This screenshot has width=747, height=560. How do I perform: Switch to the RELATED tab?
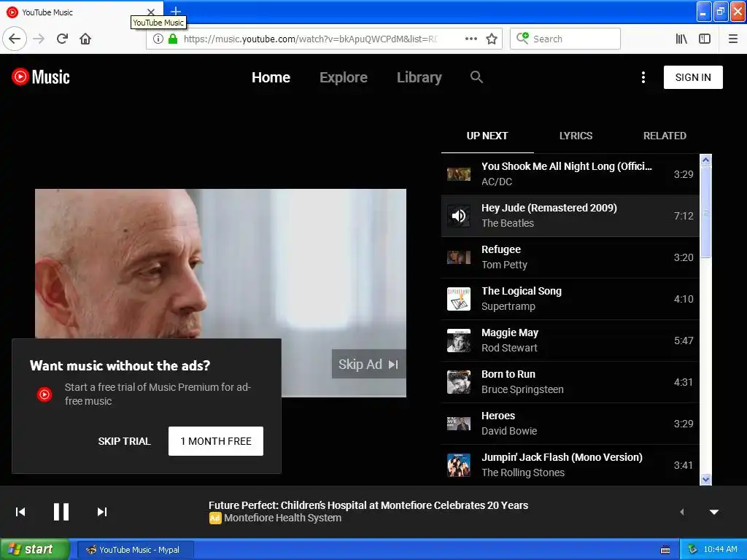[665, 136]
